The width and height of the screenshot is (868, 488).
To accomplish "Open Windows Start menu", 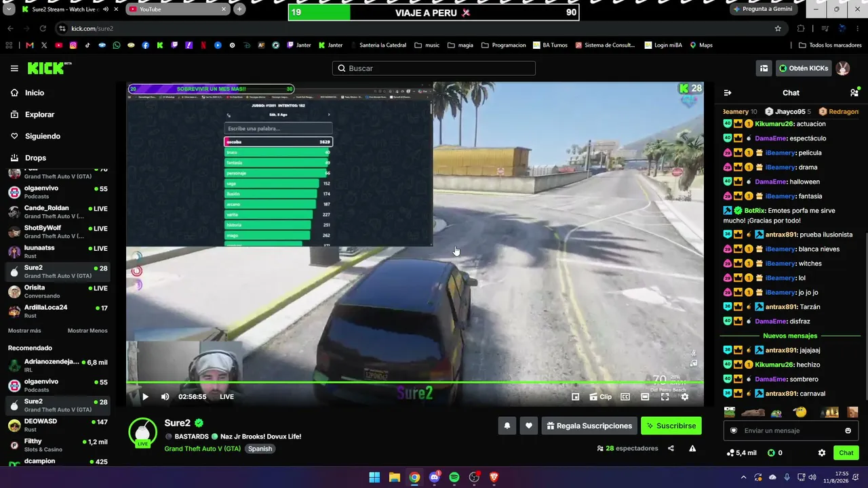I will 374,477.
